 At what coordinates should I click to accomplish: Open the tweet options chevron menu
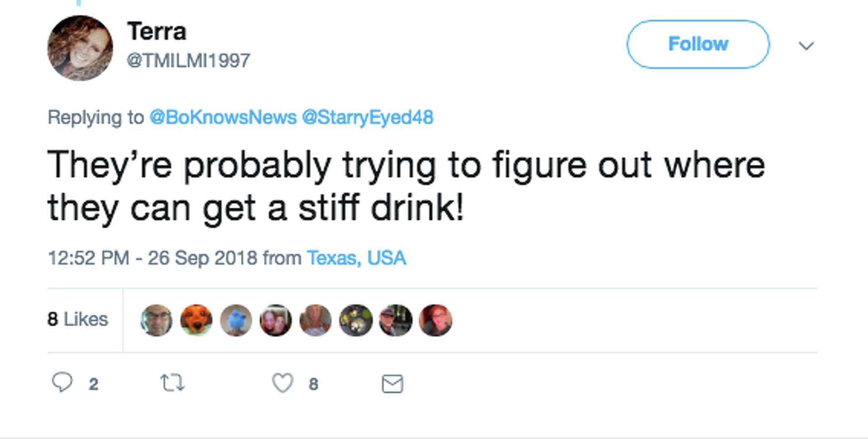pos(806,46)
